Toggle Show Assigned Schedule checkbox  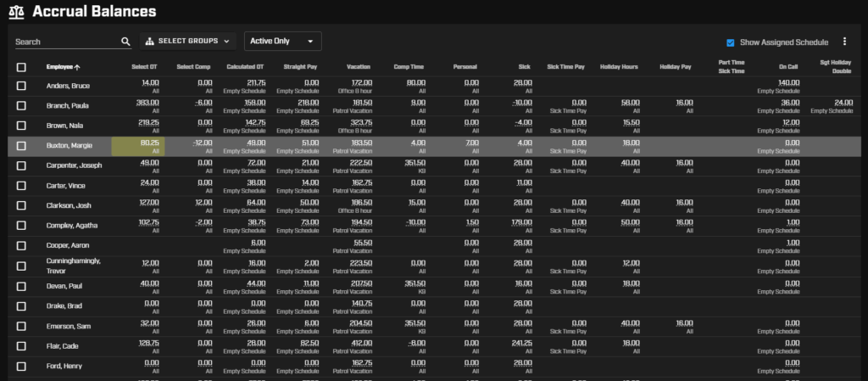[x=731, y=42]
